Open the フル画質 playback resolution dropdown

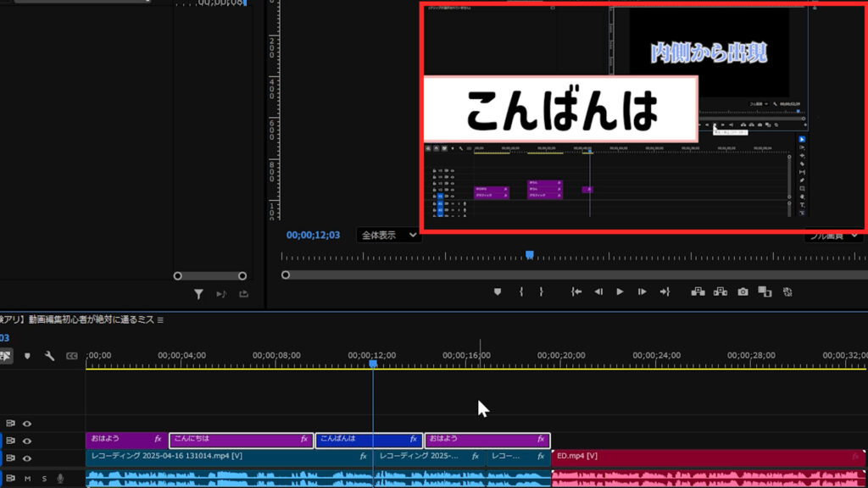(834, 236)
